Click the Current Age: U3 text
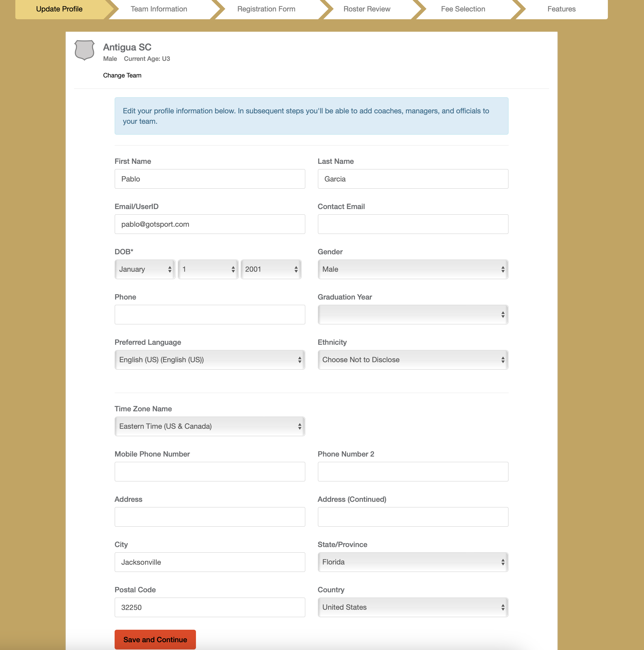 147,59
